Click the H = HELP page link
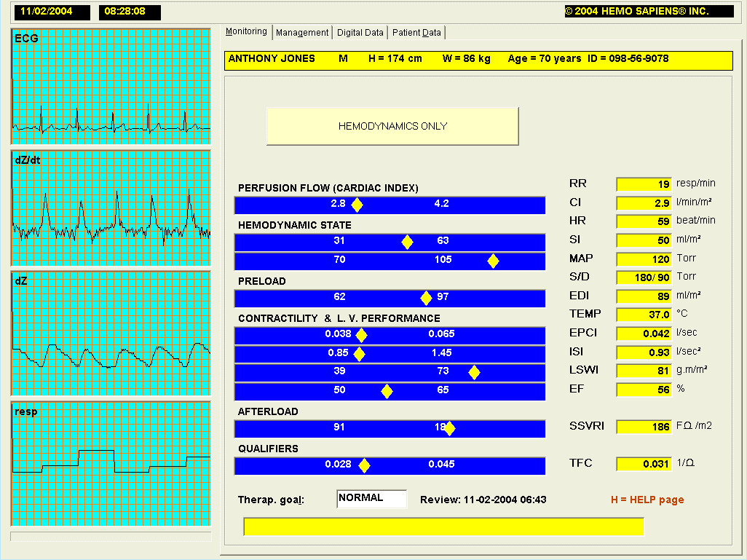The image size is (747, 560). tap(647, 500)
